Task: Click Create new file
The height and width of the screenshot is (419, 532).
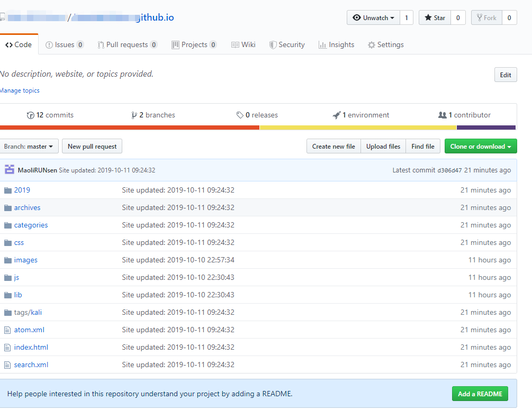Action: point(333,147)
